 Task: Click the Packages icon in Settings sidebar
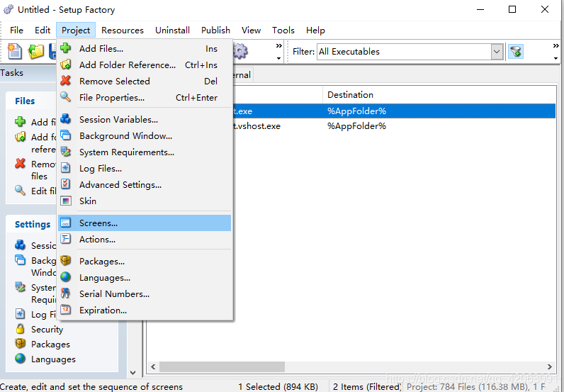[20, 344]
